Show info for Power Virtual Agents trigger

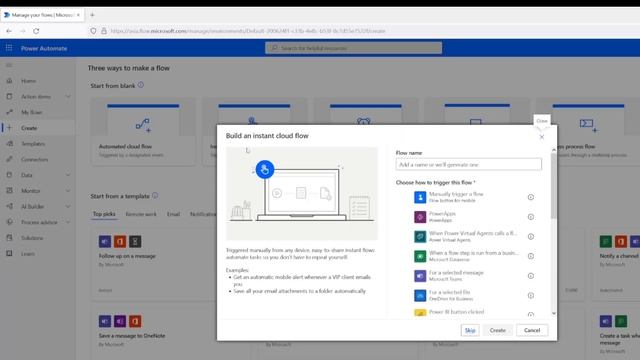pyautogui.click(x=531, y=236)
